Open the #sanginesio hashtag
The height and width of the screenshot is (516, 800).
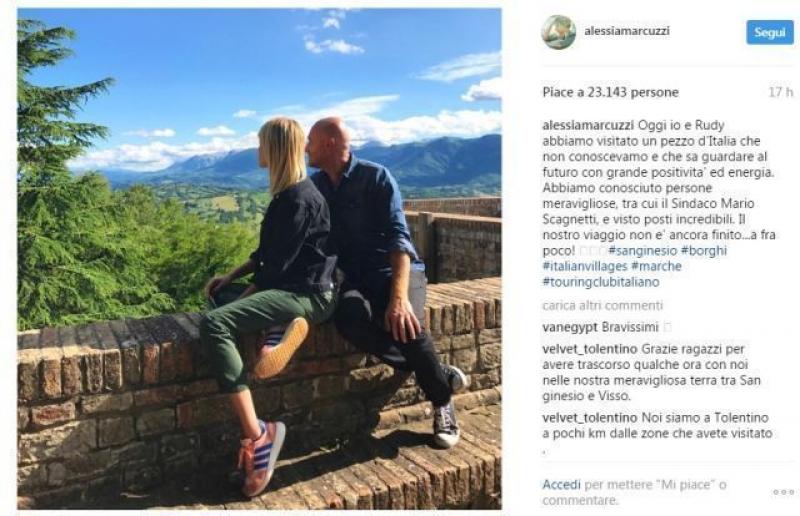tap(643, 251)
